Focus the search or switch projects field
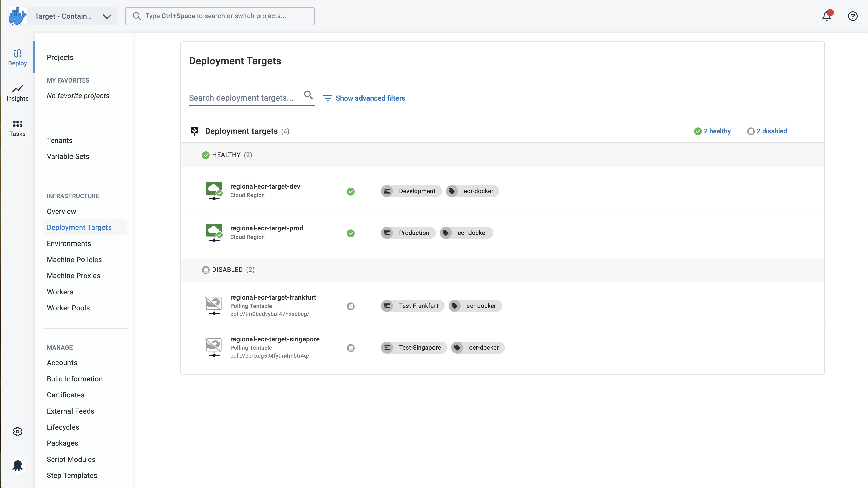Screen dimensions: 868x488 tap(220, 16)
